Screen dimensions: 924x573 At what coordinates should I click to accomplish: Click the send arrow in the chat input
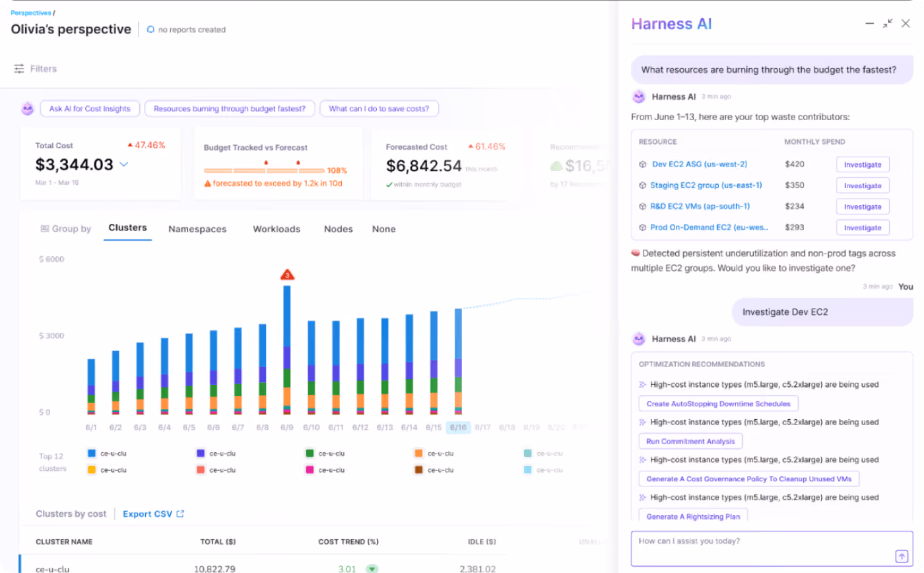point(902,556)
